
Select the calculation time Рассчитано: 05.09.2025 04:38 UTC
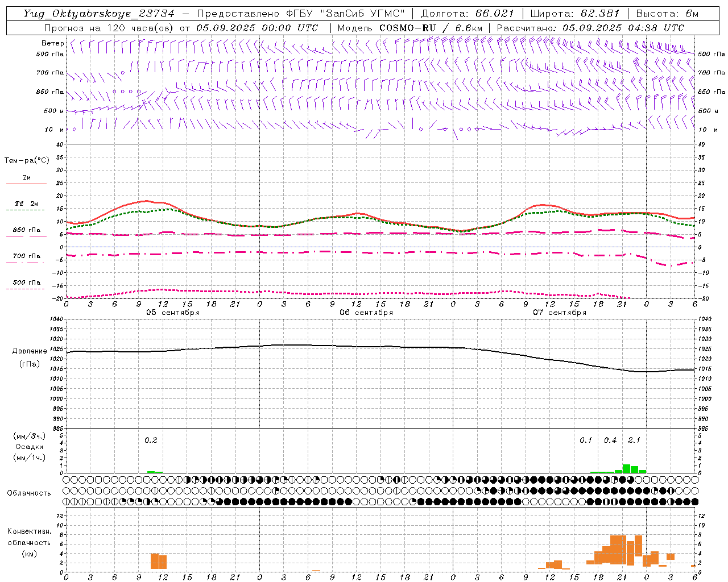[x=590, y=28]
